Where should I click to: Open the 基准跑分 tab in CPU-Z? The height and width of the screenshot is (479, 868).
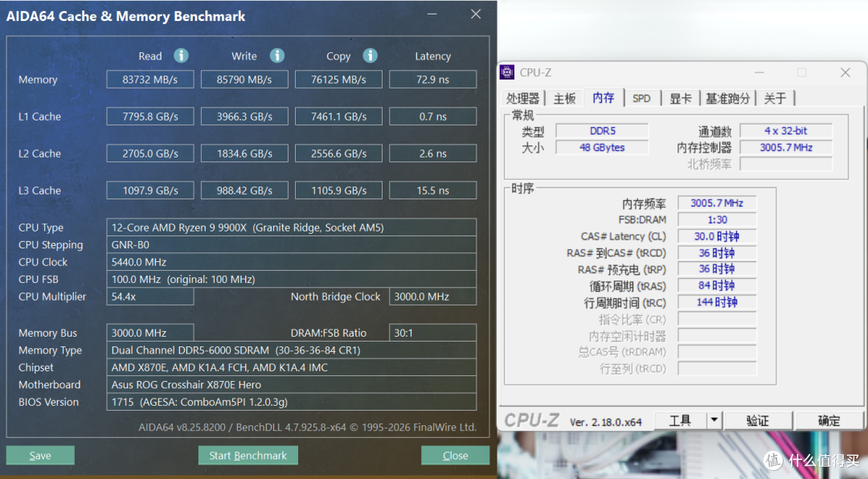tap(727, 98)
